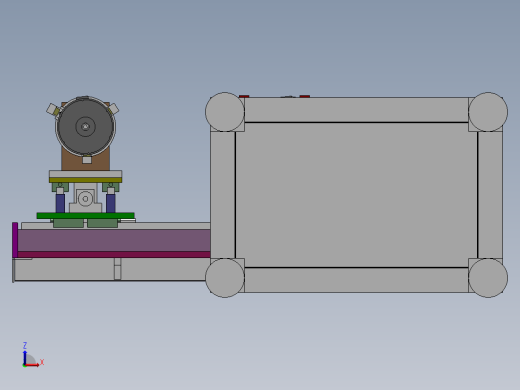Select the olive yellow plate under the motor
The height and width of the screenshot is (390, 520).
pos(85,180)
